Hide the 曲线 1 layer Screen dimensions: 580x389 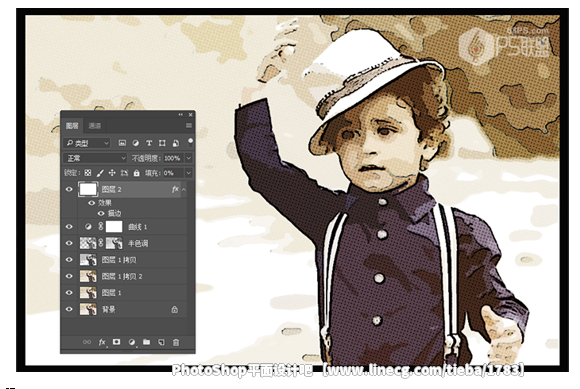[x=69, y=227]
